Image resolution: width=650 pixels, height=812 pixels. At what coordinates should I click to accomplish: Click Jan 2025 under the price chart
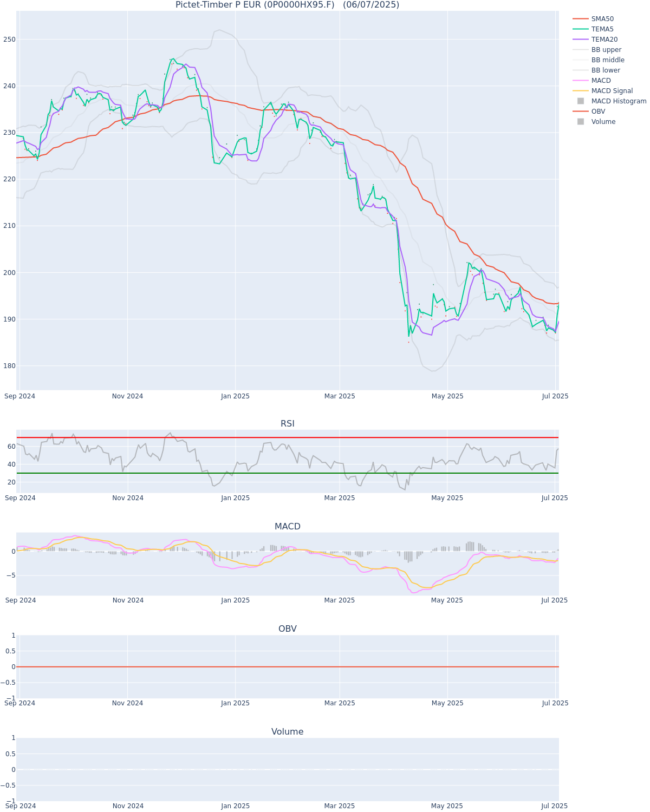pyautogui.click(x=236, y=396)
